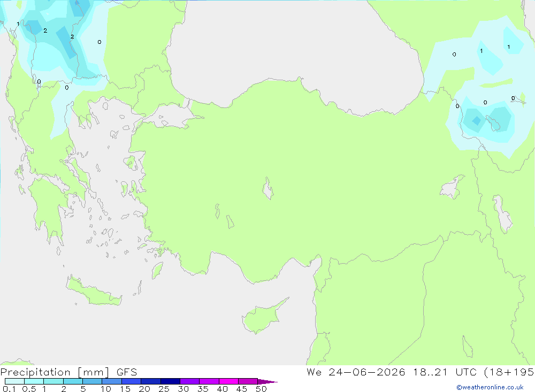Click the '10' legend scale label
Image resolution: width=535 pixels, height=392 pixels.
tap(106, 389)
